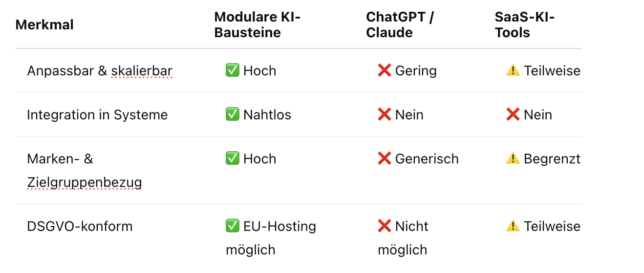Click the Modulare KI-Bausteine column header
Image resolution: width=644 pixels, height=273 pixels.
[258, 25]
